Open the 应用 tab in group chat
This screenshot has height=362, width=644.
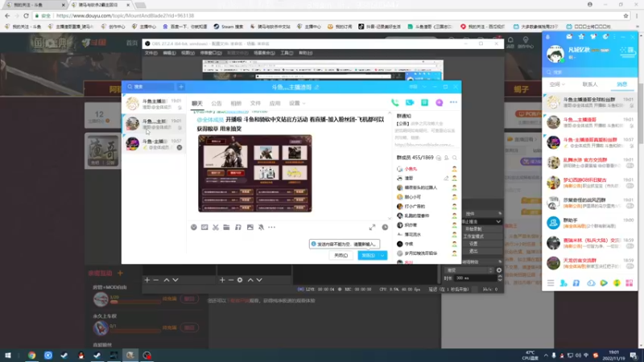coord(275,103)
